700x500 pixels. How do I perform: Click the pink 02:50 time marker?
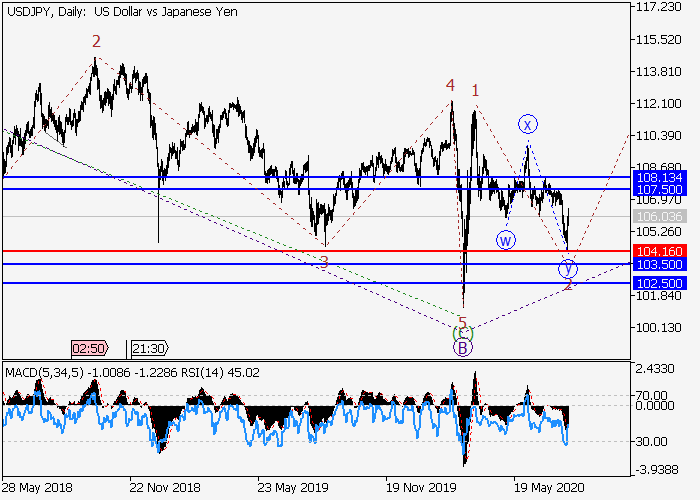click(x=88, y=348)
